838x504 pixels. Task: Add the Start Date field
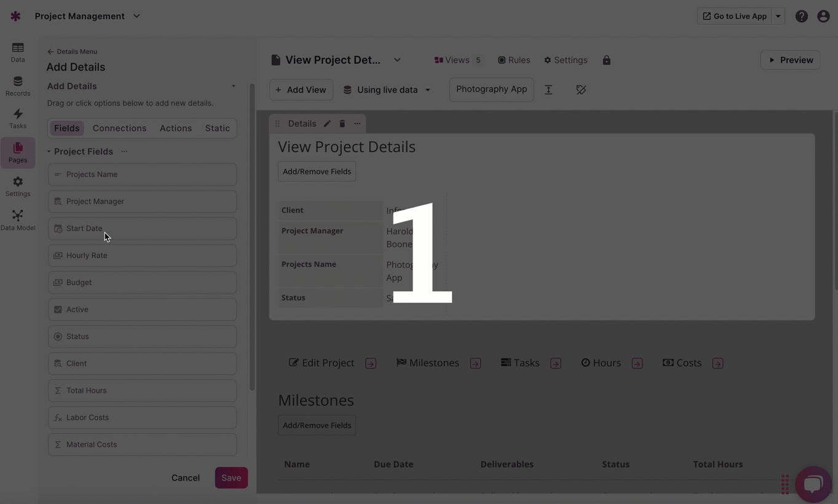click(x=142, y=229)
